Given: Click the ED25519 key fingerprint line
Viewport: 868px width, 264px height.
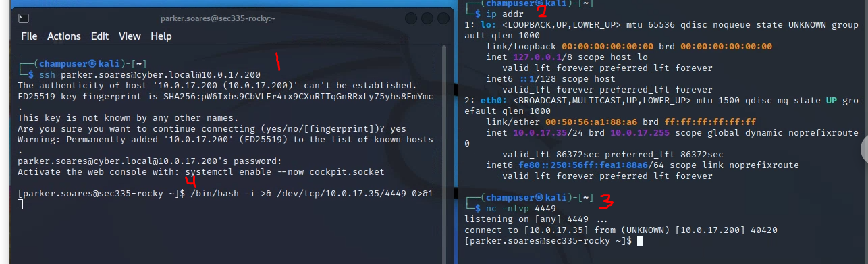Looking at the screenshot, I should [x=225, y=97].
